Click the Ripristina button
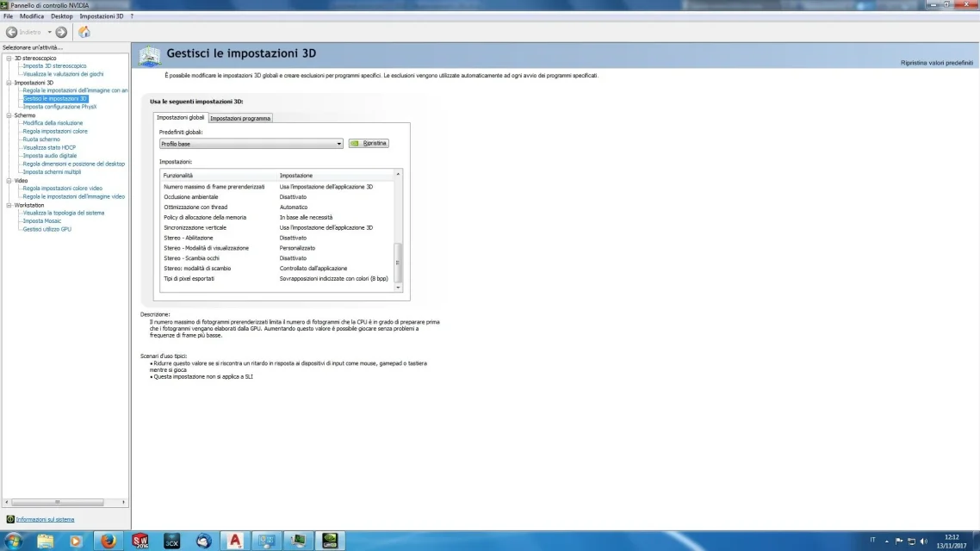 (369, 143)
